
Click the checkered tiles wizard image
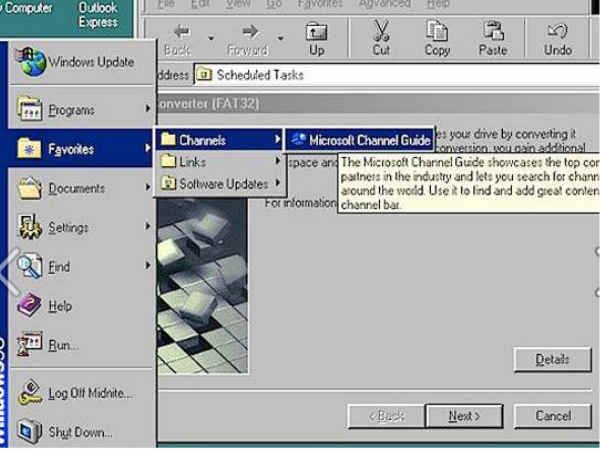tap(202, 286)
